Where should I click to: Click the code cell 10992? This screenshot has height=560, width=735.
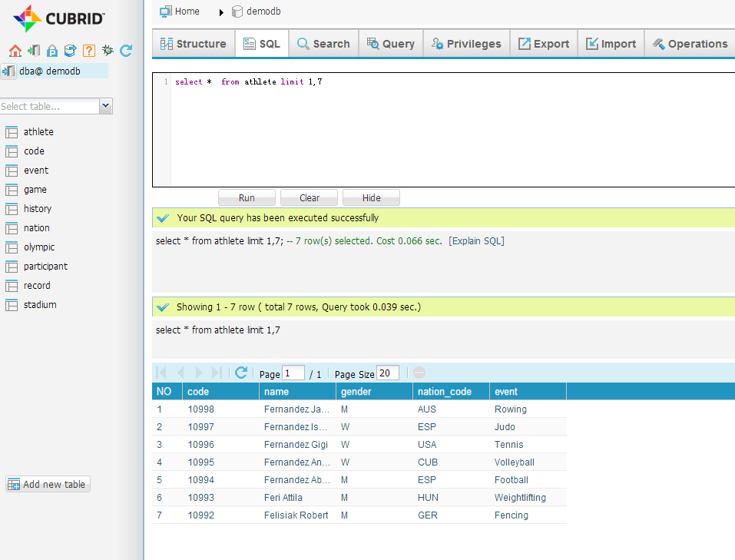tap(200, 515)
